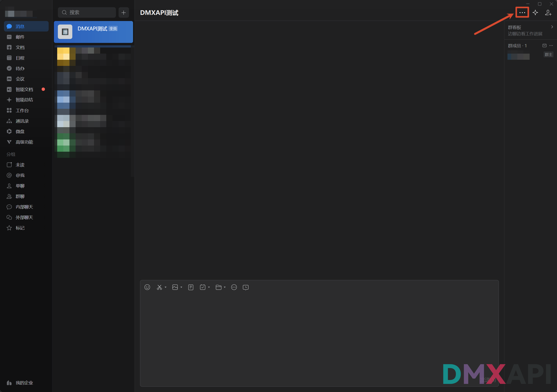Click the plus button next to search
The height and width of the screenshot is (392, 557).
(x=124, y=13)
